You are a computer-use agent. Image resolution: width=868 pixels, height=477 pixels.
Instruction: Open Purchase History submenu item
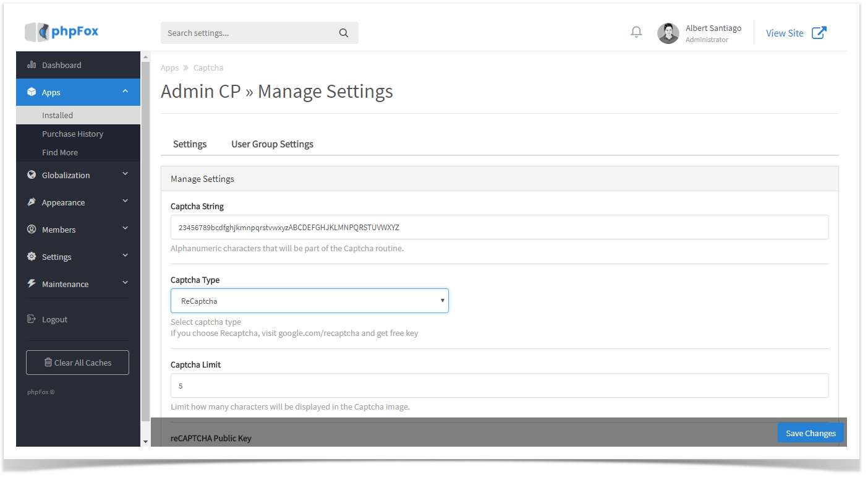pyautogui.click(x=79, y=134)
